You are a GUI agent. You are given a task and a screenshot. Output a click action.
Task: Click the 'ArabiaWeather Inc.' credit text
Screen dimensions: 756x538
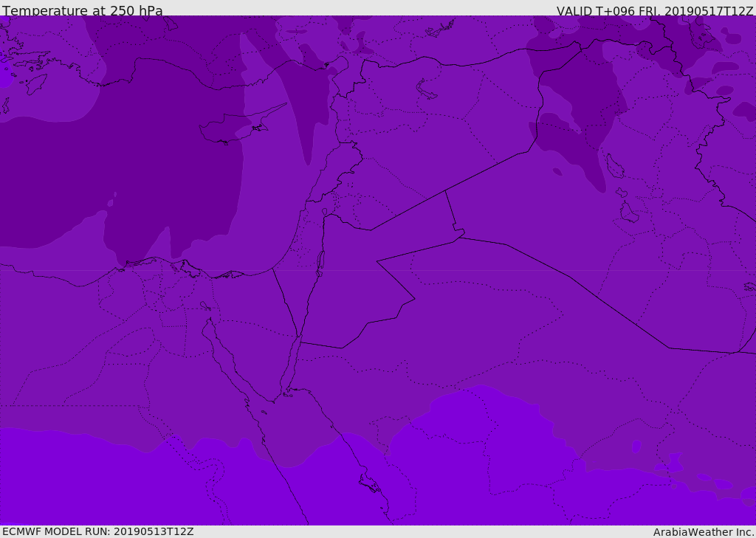[x=704, y=532]
